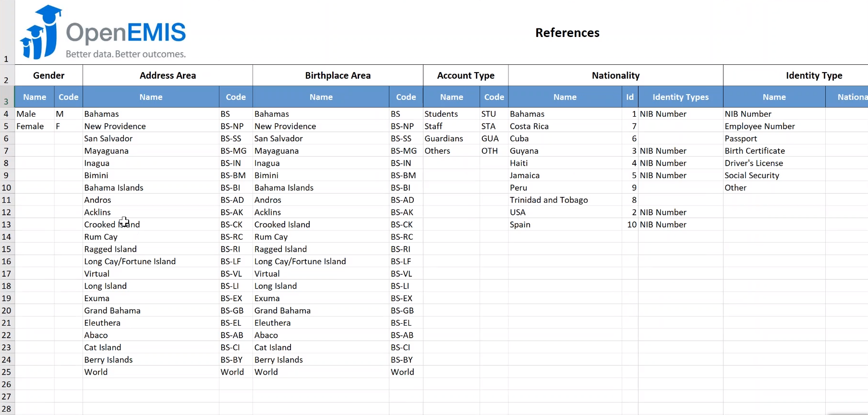The height and width of the screenshot is (415, 868).
Task: Select Nationality cell Trinidad and Tobago
Action: tap(565, 200)
